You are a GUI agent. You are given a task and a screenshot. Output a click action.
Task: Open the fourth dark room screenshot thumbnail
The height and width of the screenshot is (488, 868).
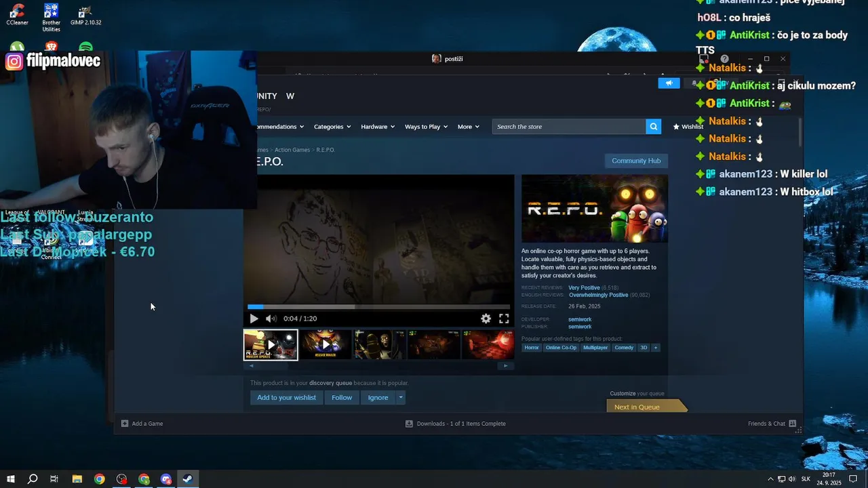pos(434,345)
